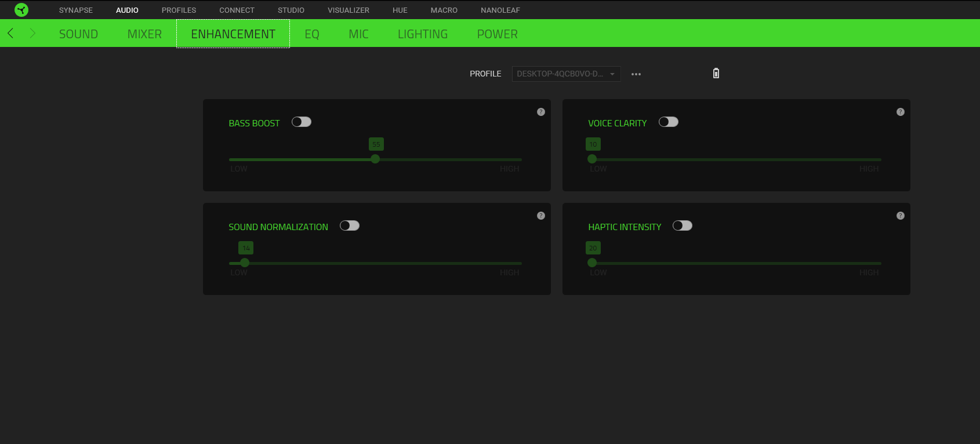Go forward using right arrow
The height and width of the screenshot is (444, 980).
(32, 33)
